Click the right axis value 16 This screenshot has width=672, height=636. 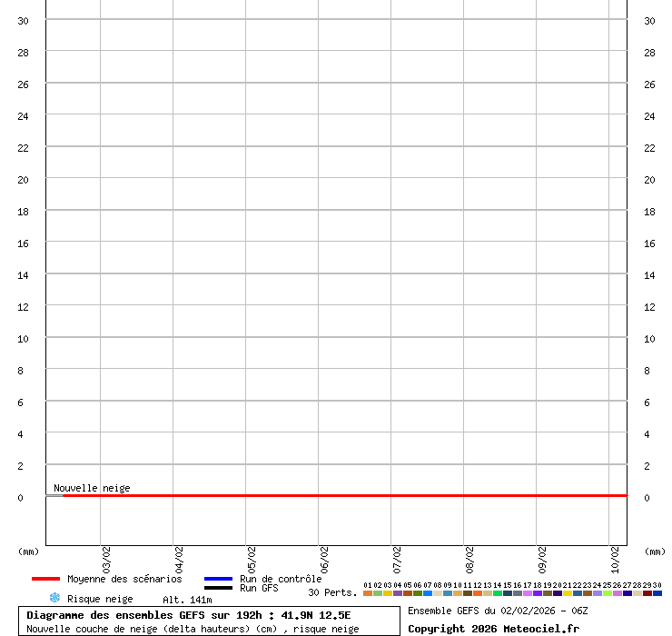click(649, 243)
